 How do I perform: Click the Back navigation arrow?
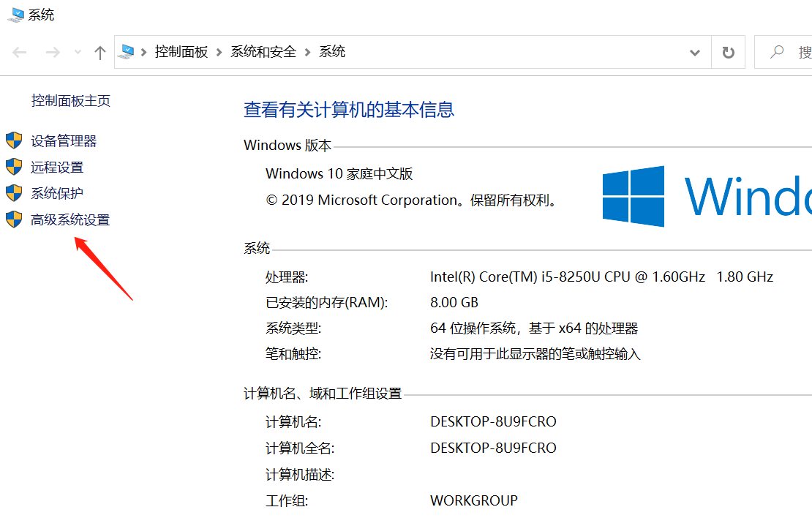[x=20, y=52]
